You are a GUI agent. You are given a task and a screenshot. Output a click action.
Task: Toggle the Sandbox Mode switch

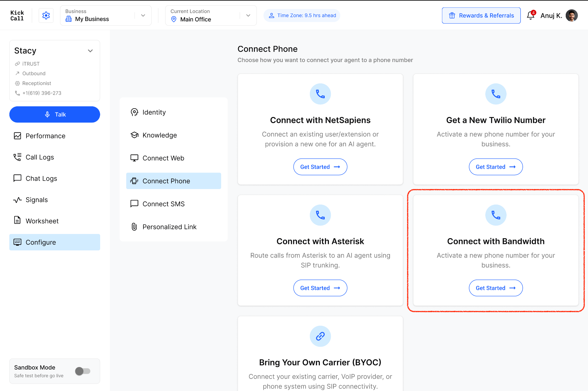[83, 371]
